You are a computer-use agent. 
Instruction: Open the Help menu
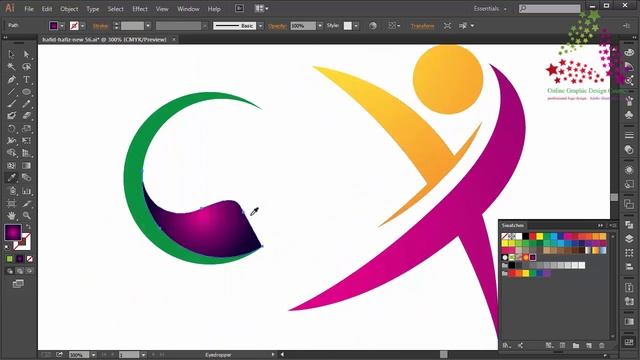click(214, 9)
